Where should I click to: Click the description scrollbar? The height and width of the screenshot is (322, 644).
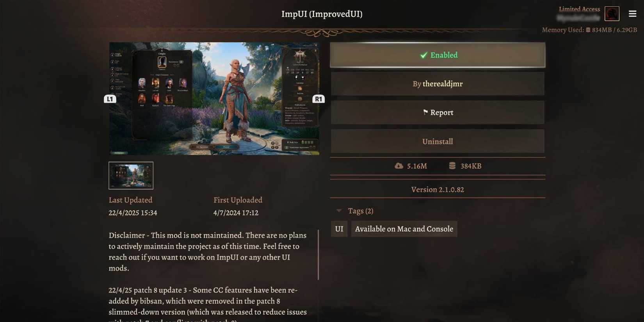pos(318,254)
